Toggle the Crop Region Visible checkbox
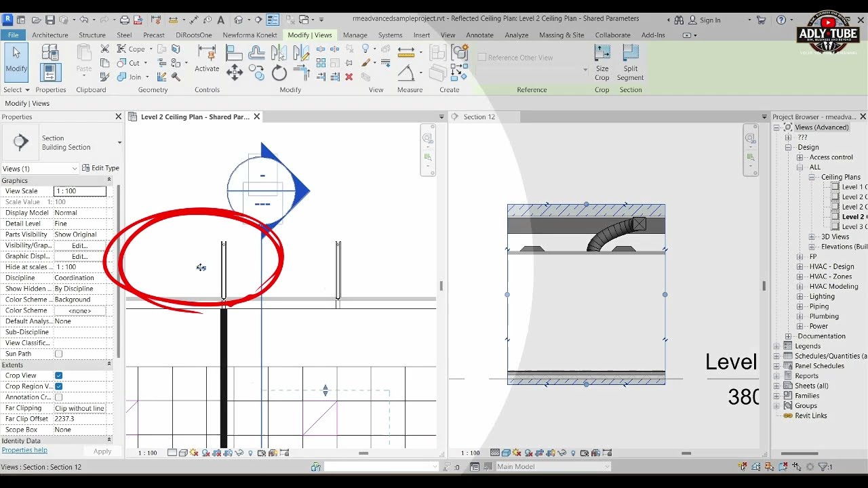The width and height of the screenshot is (868, 488). (58, 386)
